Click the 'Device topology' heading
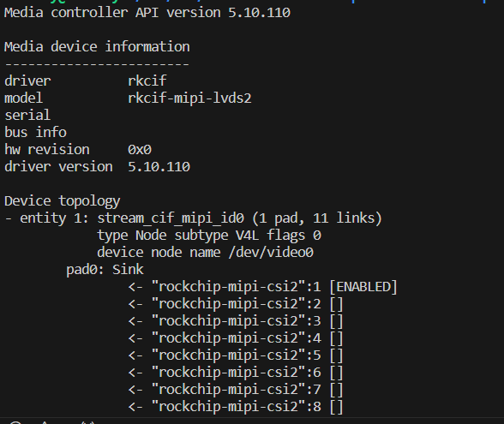Screen dimensions: 504x424 pyautogui.click(x=62, y=201)
